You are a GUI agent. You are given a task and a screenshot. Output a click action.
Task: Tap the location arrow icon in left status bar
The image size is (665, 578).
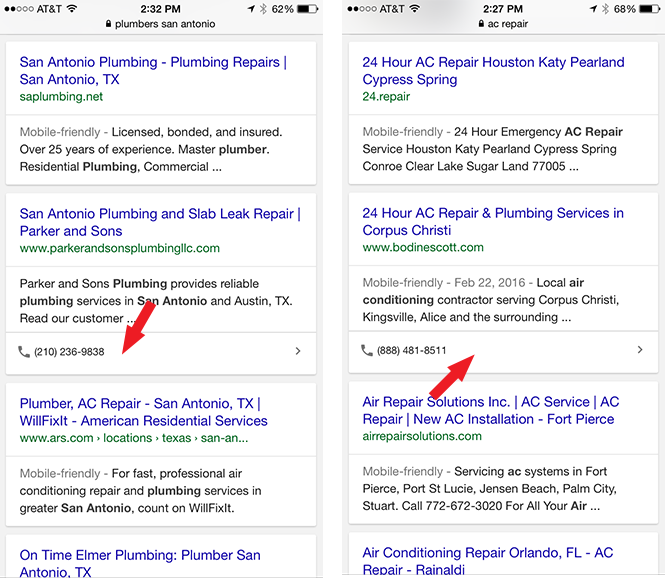(x=251, y=8)
